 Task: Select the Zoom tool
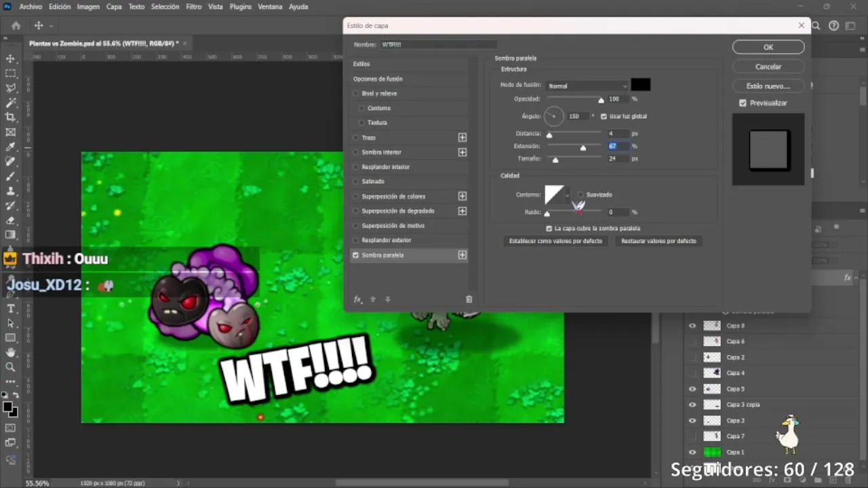point(11,367)
